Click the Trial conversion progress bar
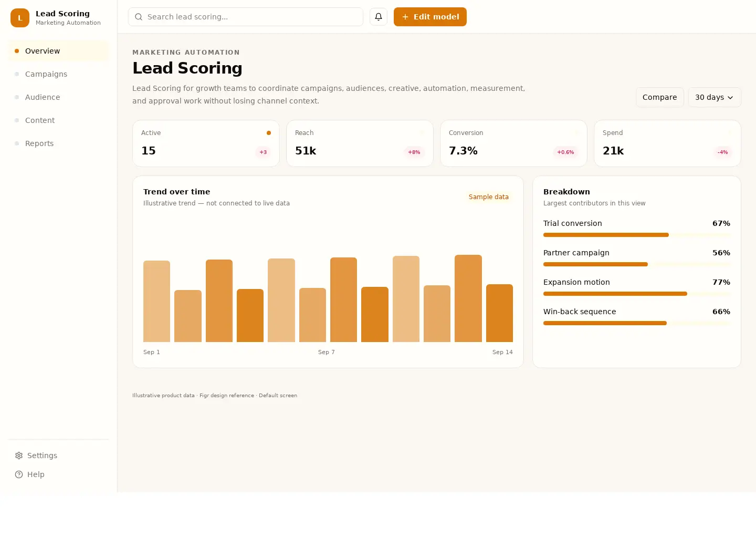The height and width of the screenshot is (538, 756). [x=637, y=235]
